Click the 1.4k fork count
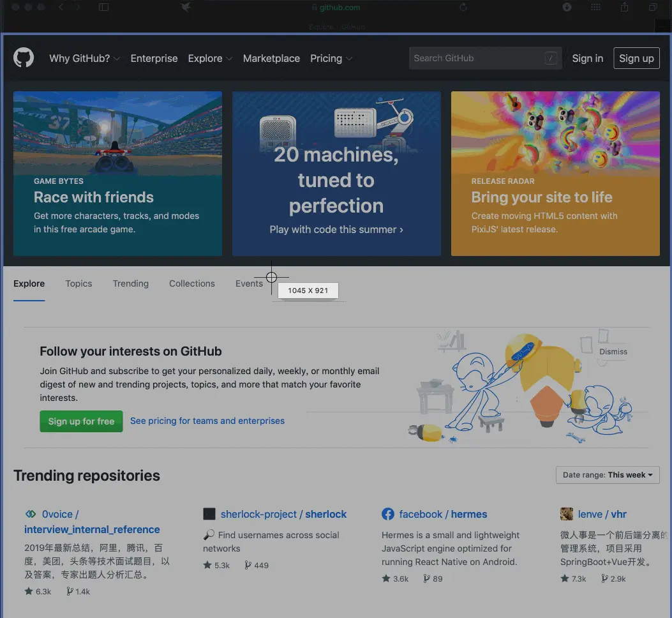The image size is (672, 618). tap(78, 591)
